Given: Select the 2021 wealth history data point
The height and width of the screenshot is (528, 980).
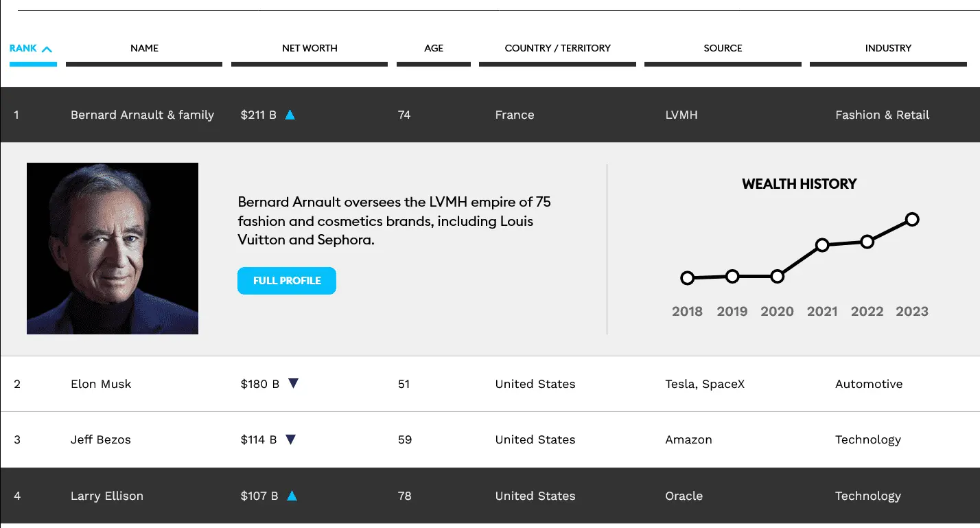Looking at the screenshot, I should point(822,245).
